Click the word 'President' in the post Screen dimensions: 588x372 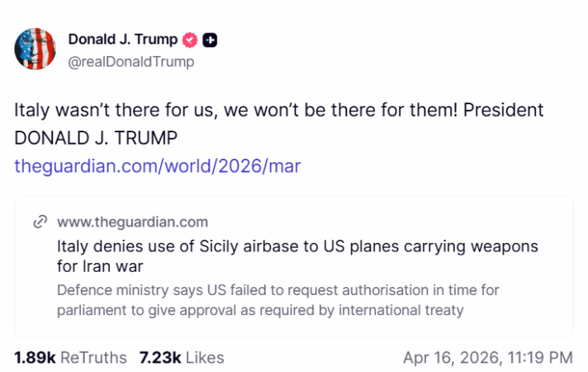pyautogui.click(x=492, y=111)
